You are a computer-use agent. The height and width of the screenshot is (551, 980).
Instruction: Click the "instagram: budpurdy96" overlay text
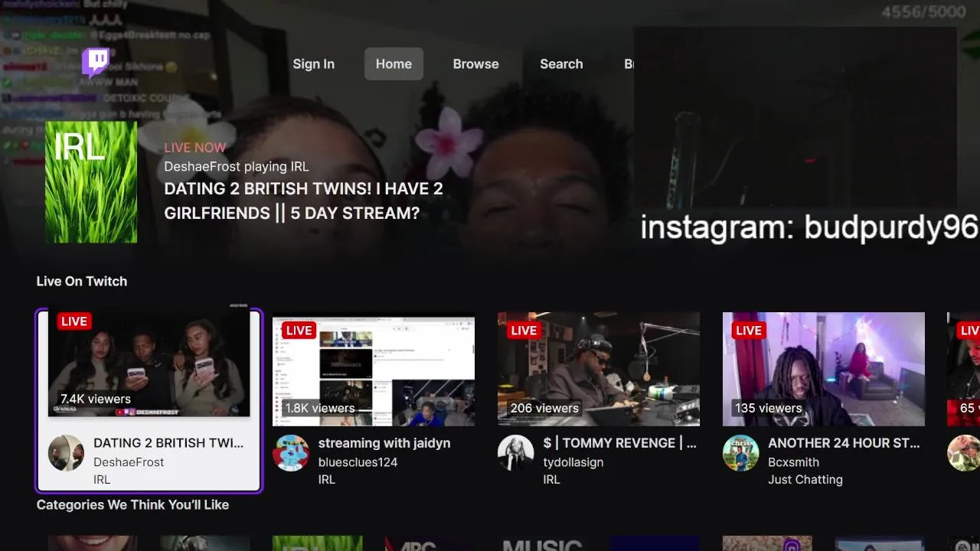pos(809,228)
